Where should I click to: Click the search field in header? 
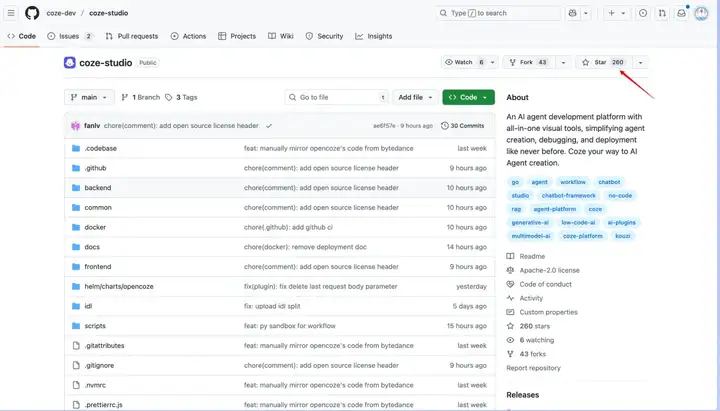498,13
